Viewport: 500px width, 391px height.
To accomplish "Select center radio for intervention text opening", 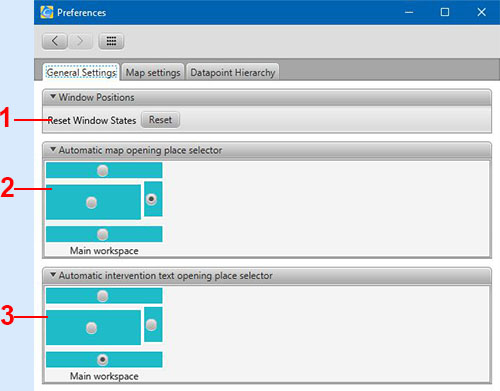I will coord(91,328).
